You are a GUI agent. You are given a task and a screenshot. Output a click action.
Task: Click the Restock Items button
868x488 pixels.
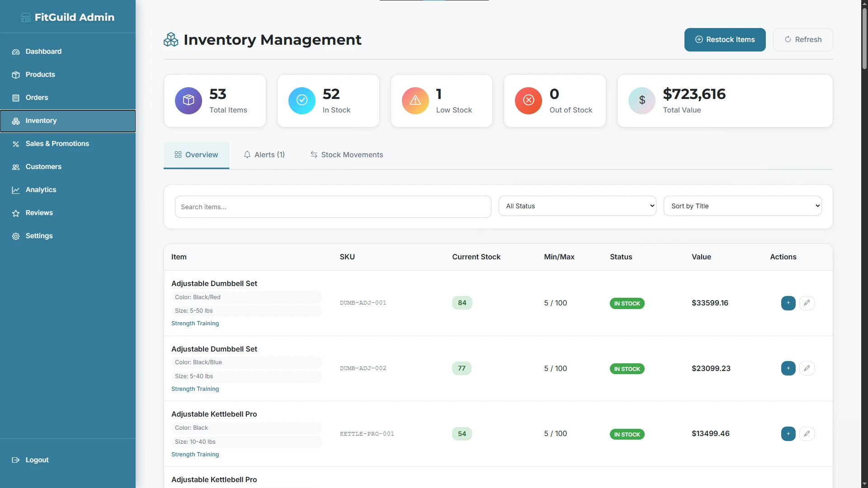(x=725, y=40)
